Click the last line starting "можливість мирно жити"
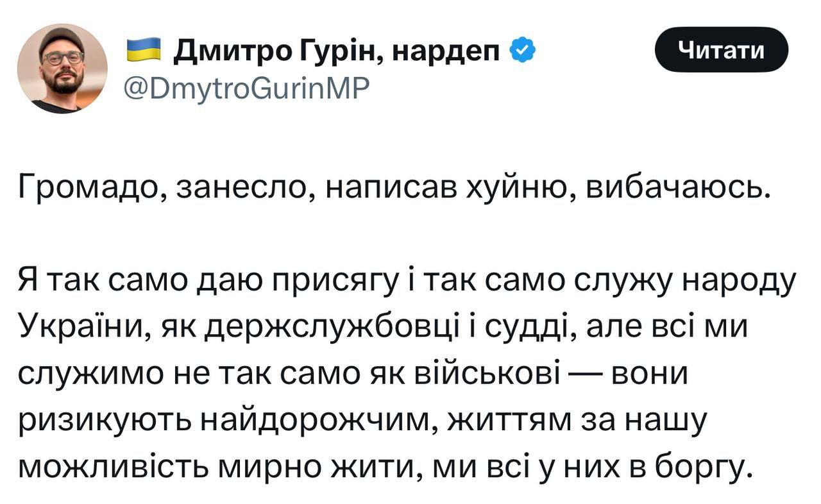821x504 pixels. click(385, 467)
